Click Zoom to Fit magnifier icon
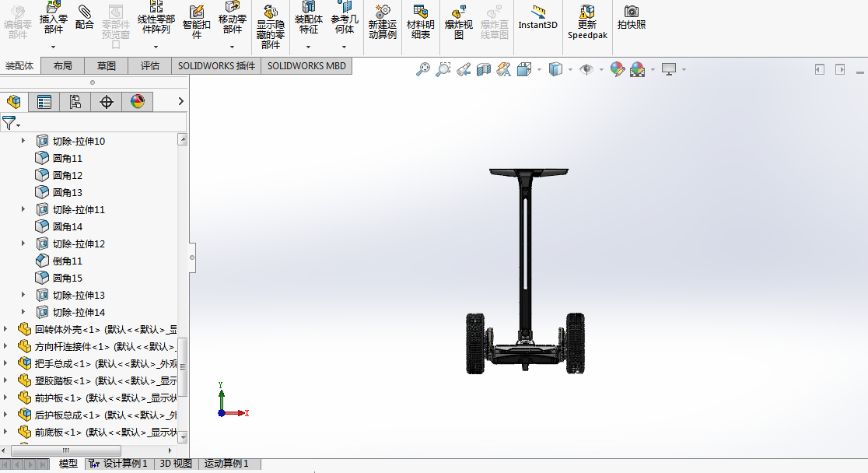Screen dimensions: 868x473 tap(423, 69)
